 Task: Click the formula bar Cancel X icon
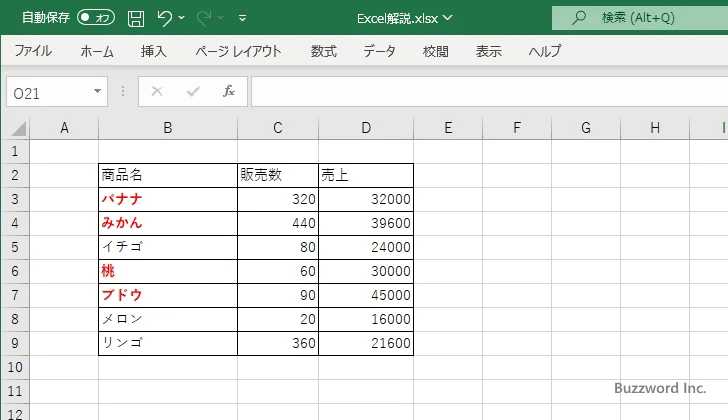click(x=157, y=92)
